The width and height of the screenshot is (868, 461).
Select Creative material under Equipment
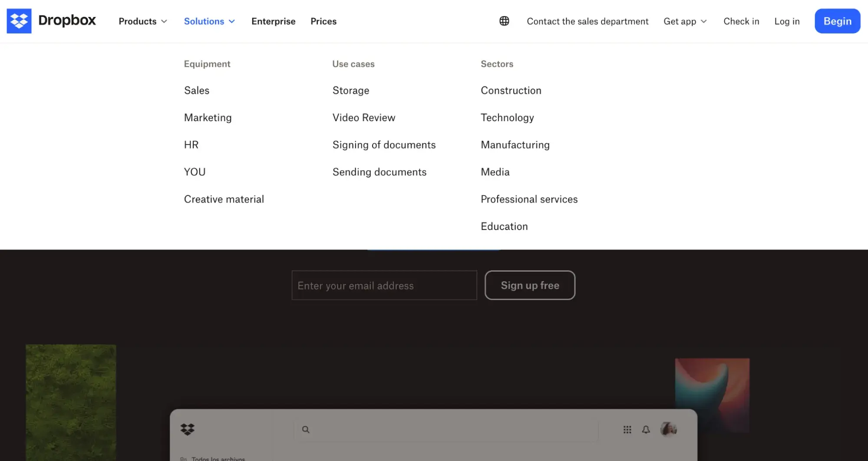(x=224, y=199)
